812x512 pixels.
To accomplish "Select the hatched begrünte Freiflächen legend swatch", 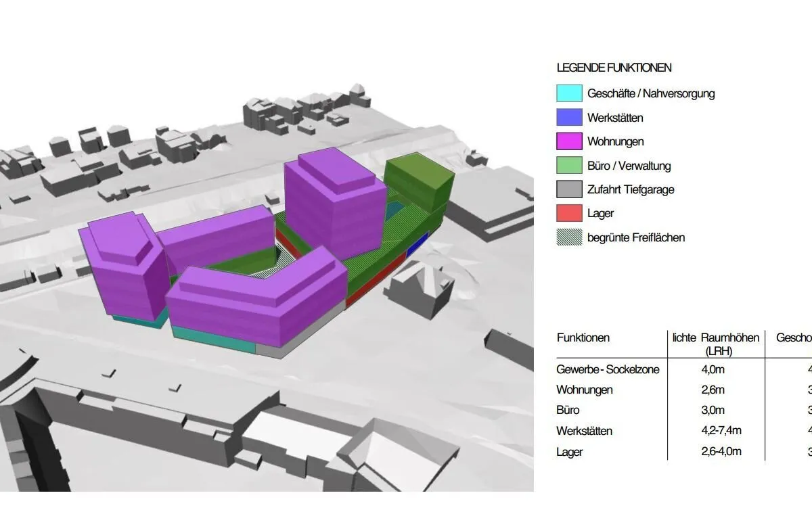I will pyautogui.click(x=569, y=237).
